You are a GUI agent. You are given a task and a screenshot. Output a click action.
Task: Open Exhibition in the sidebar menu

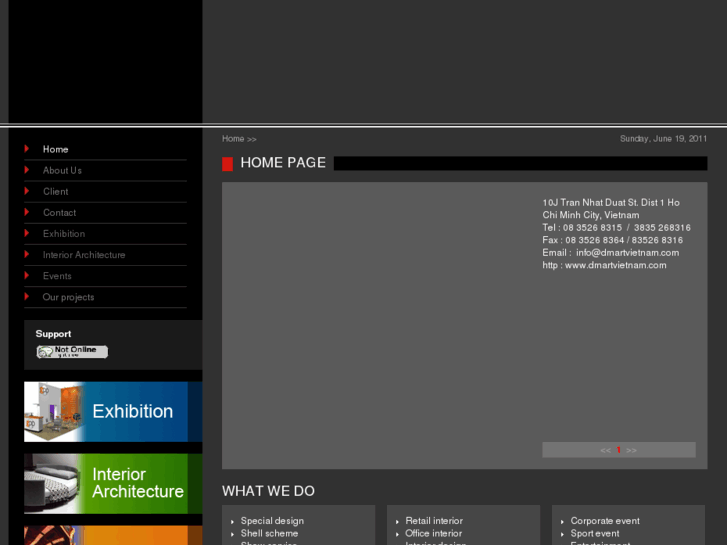tap(64, 234)
